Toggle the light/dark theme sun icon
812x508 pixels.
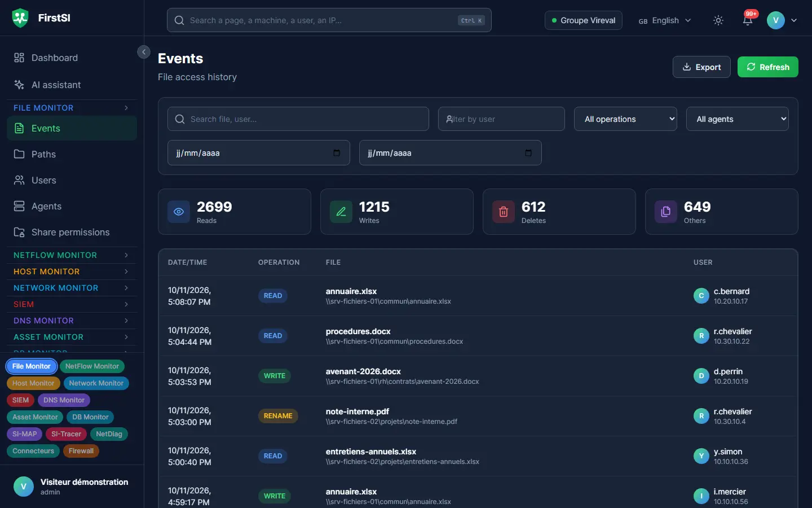pos(718,20)
